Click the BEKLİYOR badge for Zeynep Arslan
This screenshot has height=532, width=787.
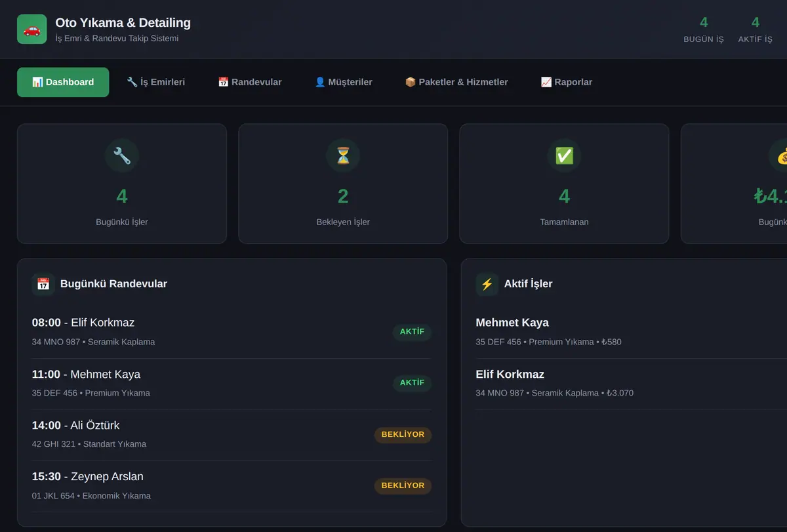(403, 485)
